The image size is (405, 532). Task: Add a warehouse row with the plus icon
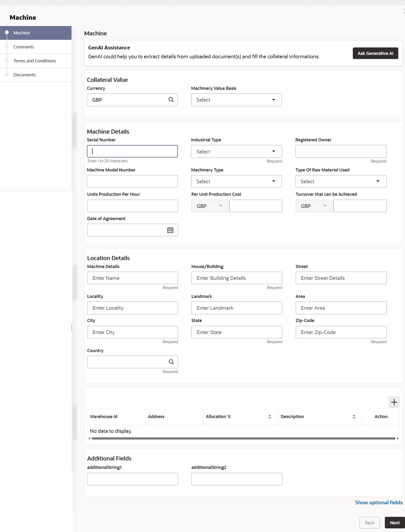pyautogui.click(x=394, y=402)
